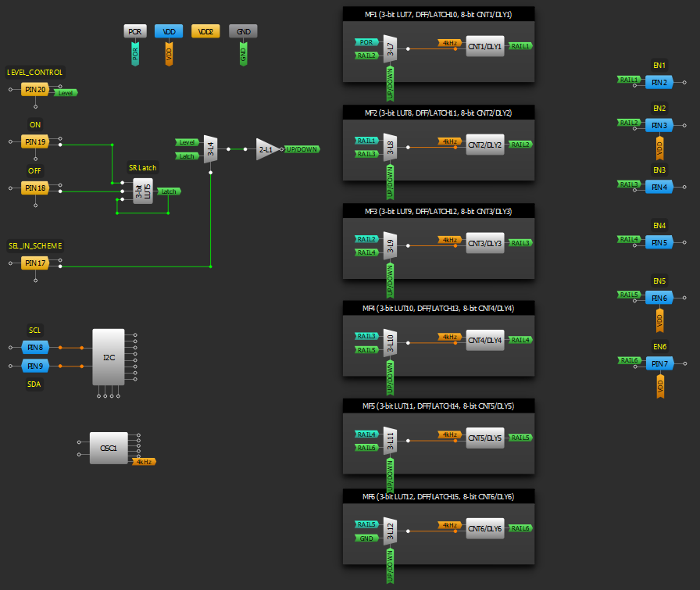700x590 pixels.
Task: Select the OSC1 oscillator block
Action: coord(108,448)
